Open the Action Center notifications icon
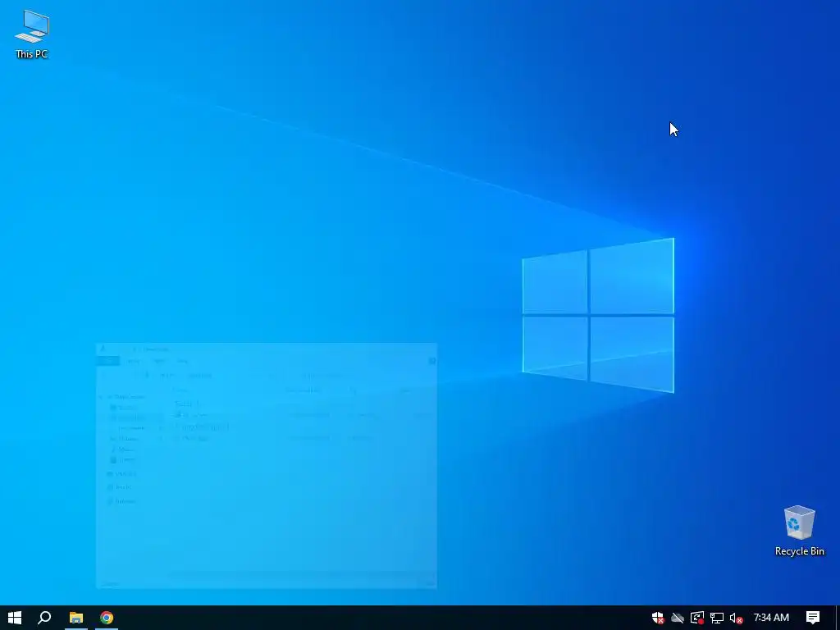840x630 pixels. 813,618
